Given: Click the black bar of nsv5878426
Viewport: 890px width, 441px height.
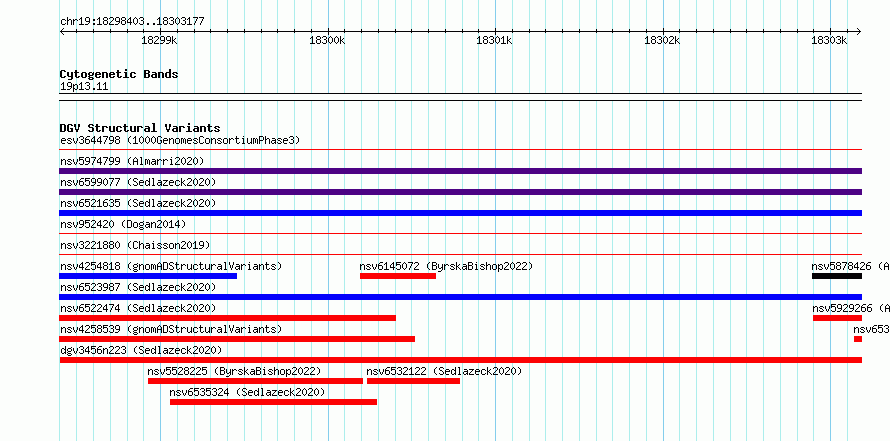Looking at the screenshot, I should pyautogui.click(x=837, y=276).
